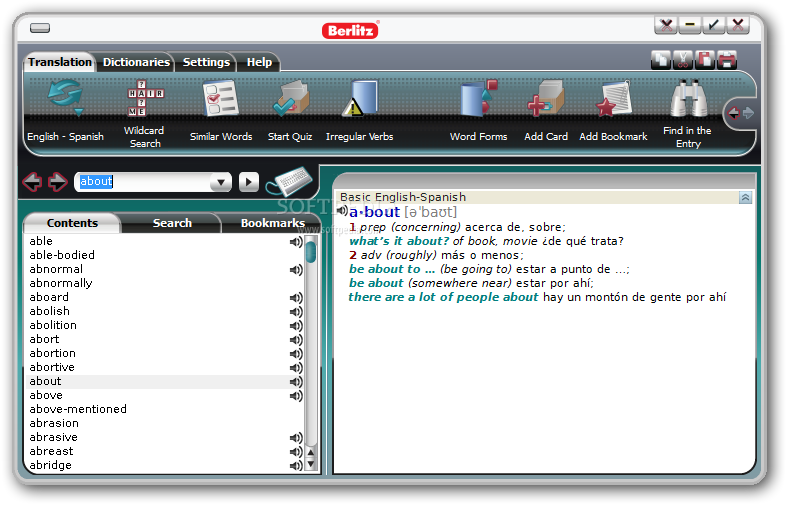This screenshot has width=787, height=505.
Task: Click the copy icon in top toolbar
Action: click(661, 60)
